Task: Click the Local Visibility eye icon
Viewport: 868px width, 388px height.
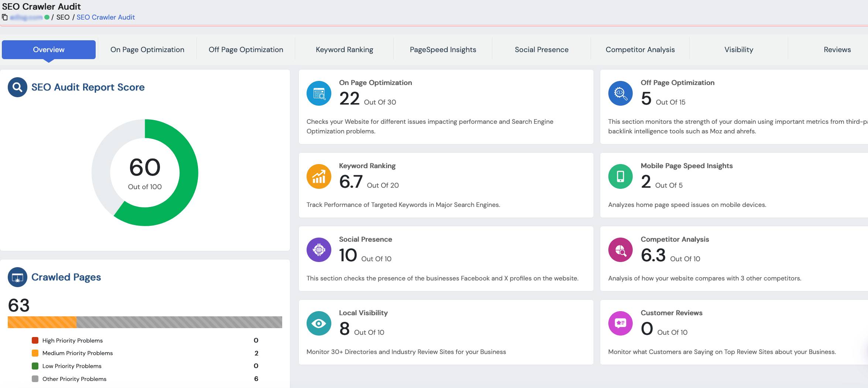Action: coord(319,324)
